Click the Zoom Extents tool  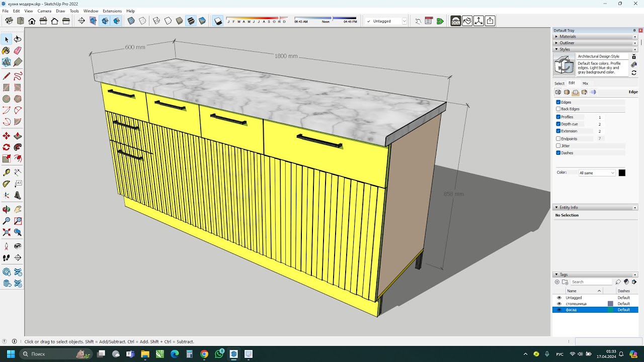pos(7,232)
